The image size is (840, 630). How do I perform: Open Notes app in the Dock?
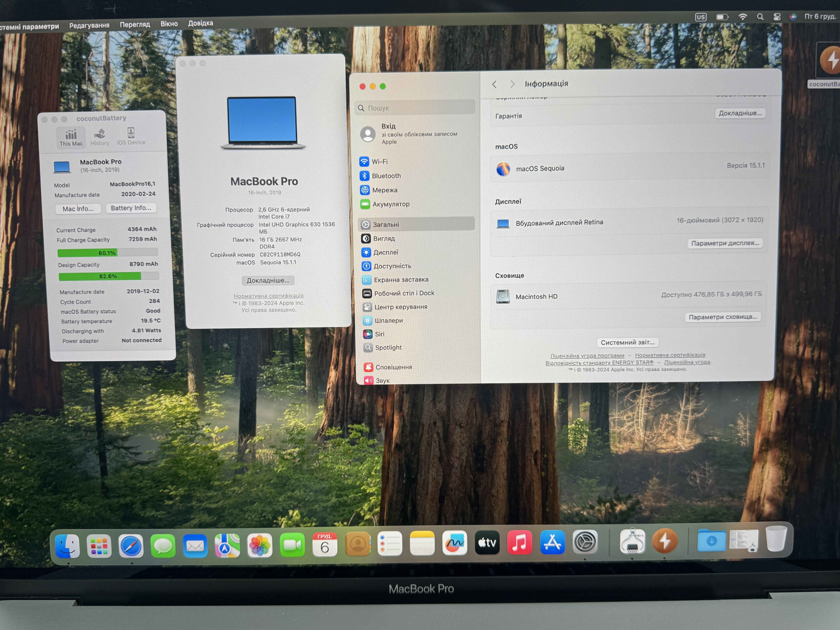[422, 543]
